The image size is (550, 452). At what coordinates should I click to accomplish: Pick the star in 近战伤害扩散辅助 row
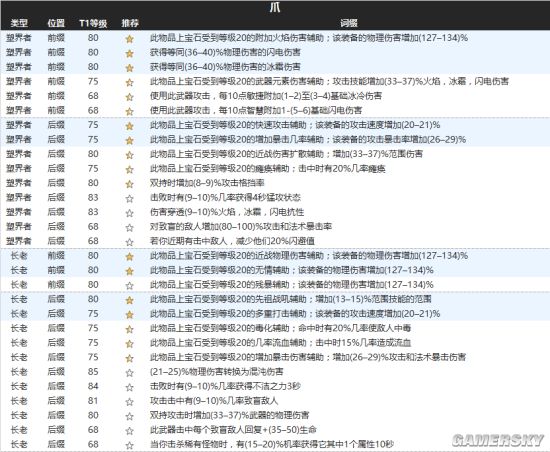click(x=129, y=155)
